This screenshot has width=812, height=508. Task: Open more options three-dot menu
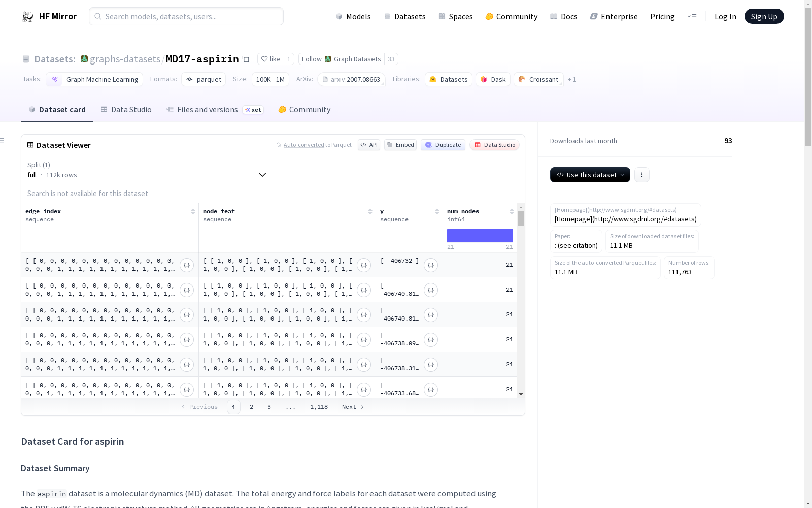642,175
